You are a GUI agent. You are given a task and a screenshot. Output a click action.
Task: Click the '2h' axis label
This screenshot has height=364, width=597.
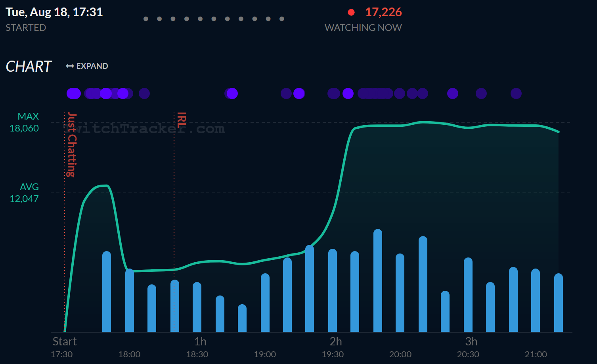[x=336, y=341]
